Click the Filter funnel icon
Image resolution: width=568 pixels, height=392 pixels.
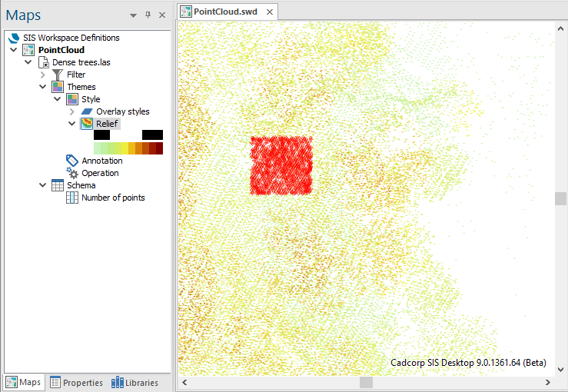57,75
